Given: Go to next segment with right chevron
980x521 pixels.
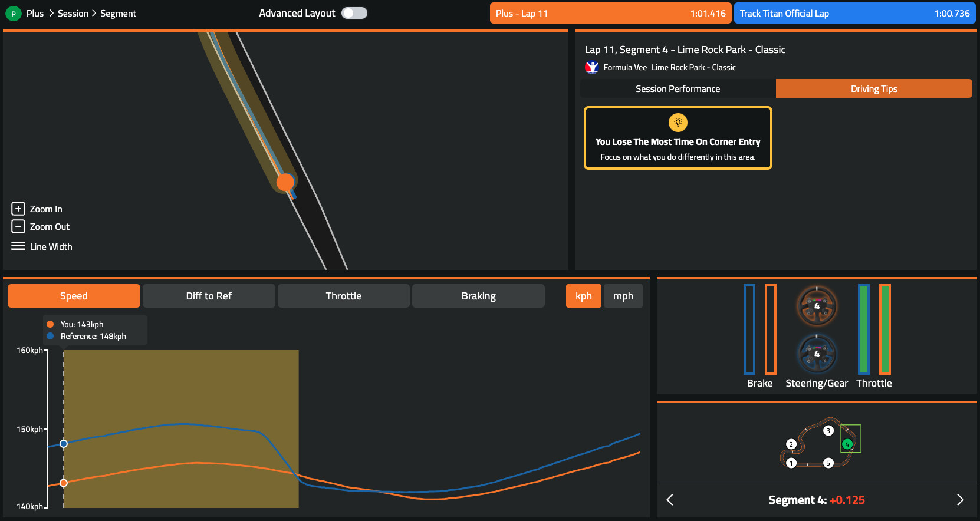Looking at the screenshot, I should click(960, 500).
